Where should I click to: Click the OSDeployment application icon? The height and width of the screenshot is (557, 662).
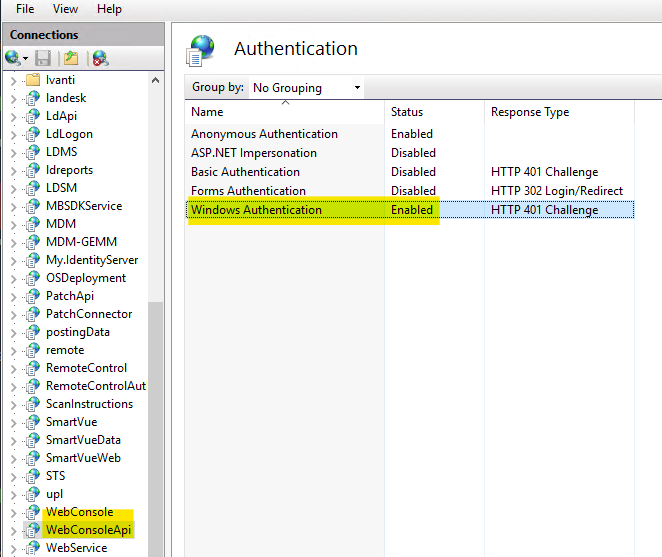33,278
